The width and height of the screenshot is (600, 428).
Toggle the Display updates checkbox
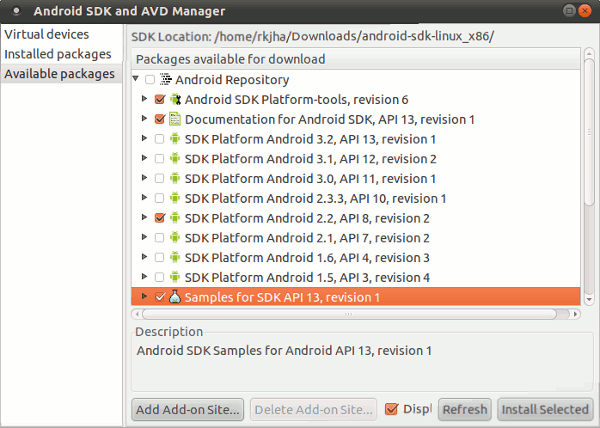392,409
